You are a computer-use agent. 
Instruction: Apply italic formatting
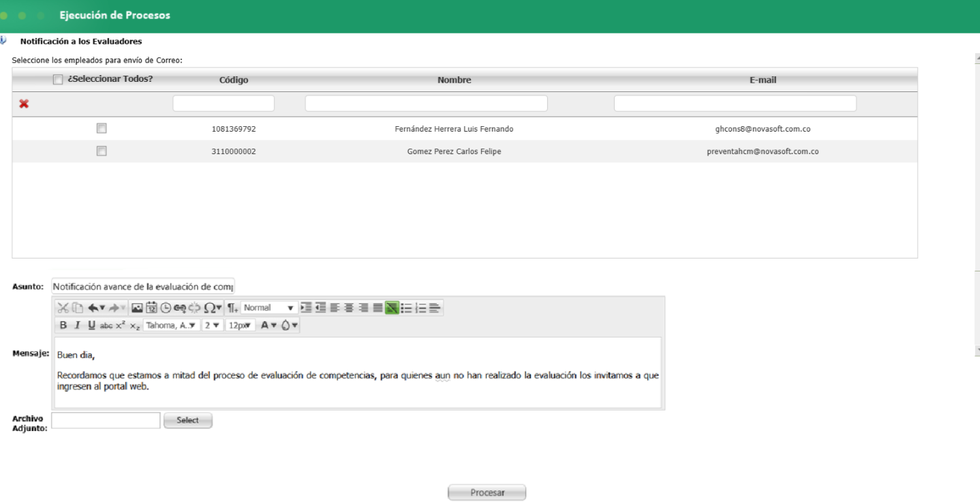tap(78, 325)
